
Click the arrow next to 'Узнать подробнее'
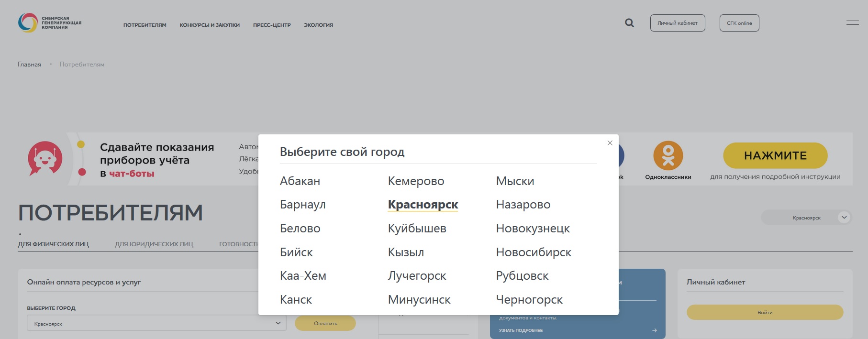click(x=654, y=330)
